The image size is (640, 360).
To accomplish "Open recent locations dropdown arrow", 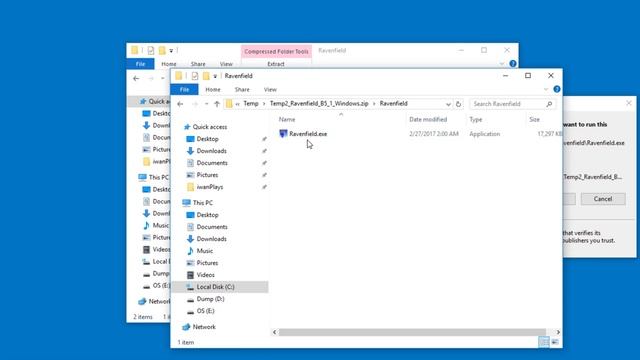I will click(x=207, y=104).
